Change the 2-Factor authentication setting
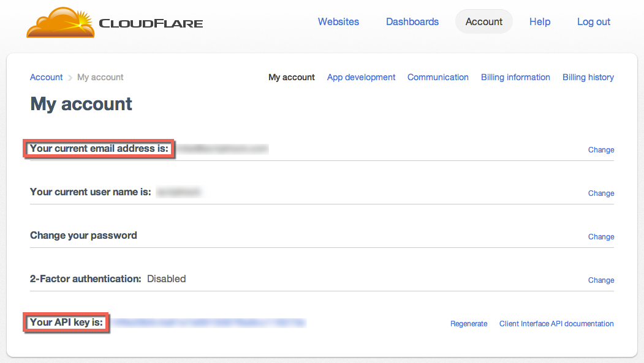The height and width of the screenshot is (363, 644). pyautogui.click(x=601, y=280)
